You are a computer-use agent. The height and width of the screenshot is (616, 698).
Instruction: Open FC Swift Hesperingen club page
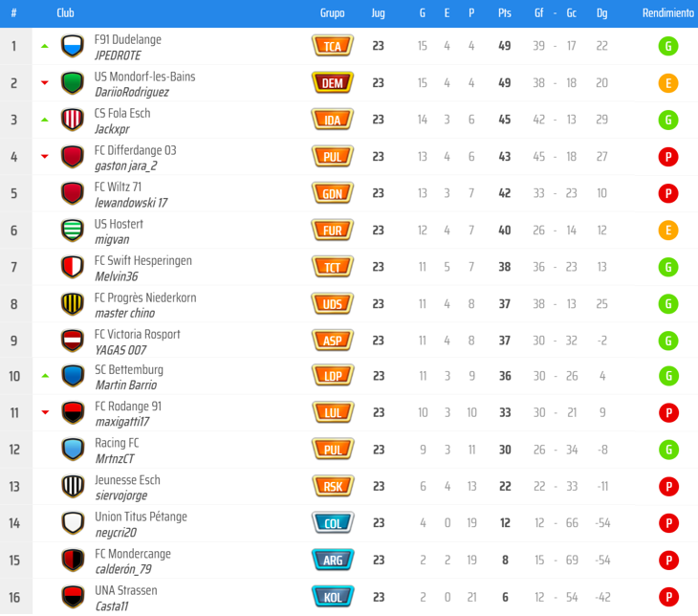click(x=142, y=260)
